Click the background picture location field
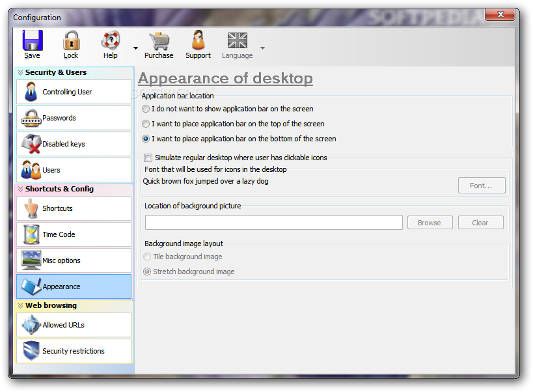The height and width of the screenshot is (392, 533). coord(273,222)
